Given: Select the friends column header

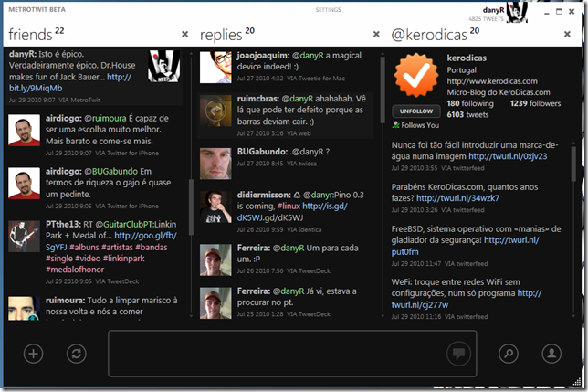Looking at the screenshot, I should tap(36, 35).
